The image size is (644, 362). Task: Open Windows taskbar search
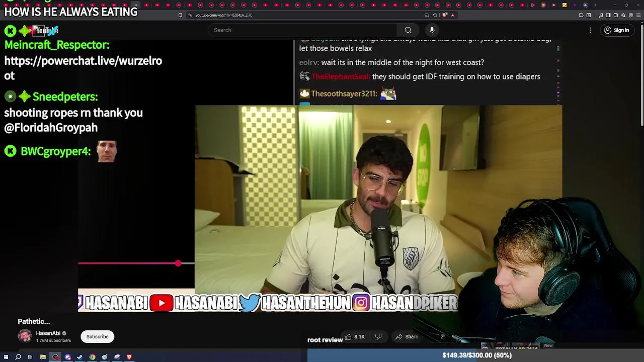click(x=18, y=357)
